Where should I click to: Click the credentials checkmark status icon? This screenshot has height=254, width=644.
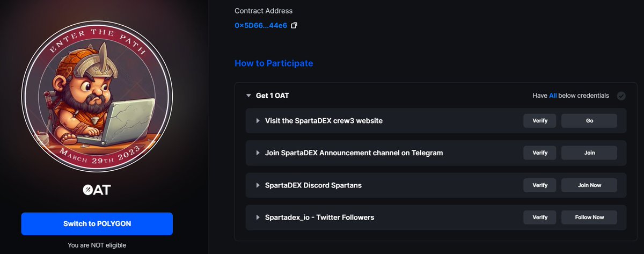pyautogui.click(x=621, y=96)
